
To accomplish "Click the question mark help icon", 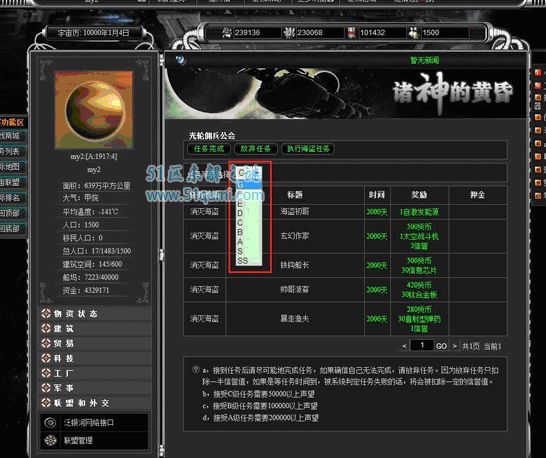I will click(x=196, y=370).
